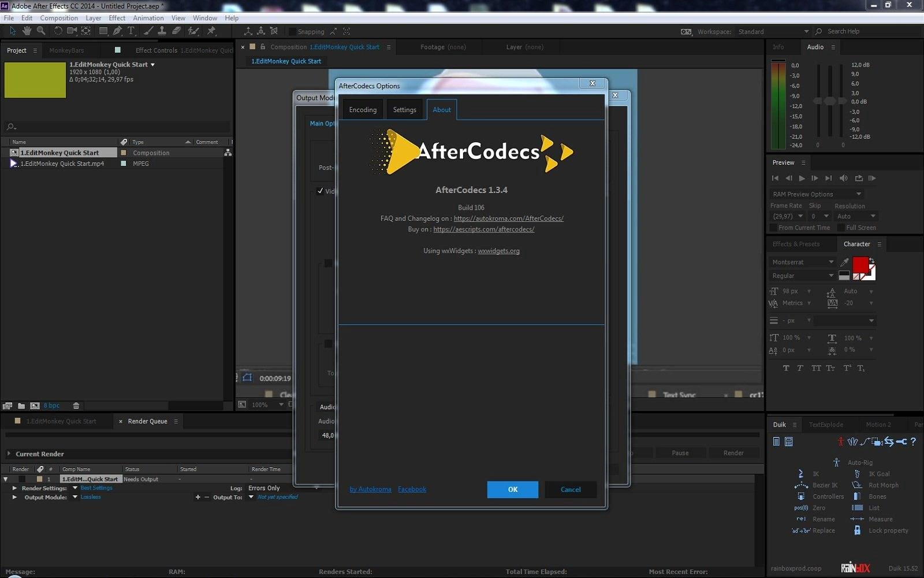924x578 pixels.
Task: Toggle render checkbox for queue item 1
Action: 22,479
